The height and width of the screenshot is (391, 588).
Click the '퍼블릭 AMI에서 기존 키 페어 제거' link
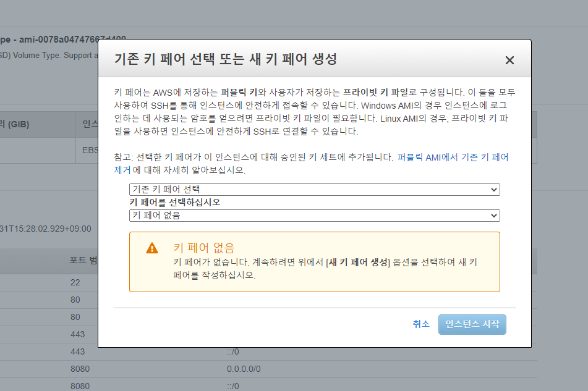453,158
